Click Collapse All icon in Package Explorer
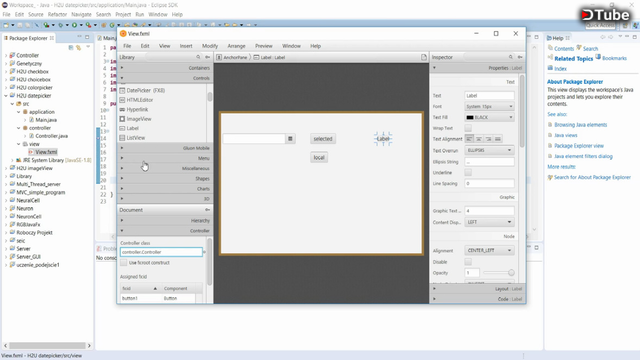640x360 pixels. pos(71,48)
